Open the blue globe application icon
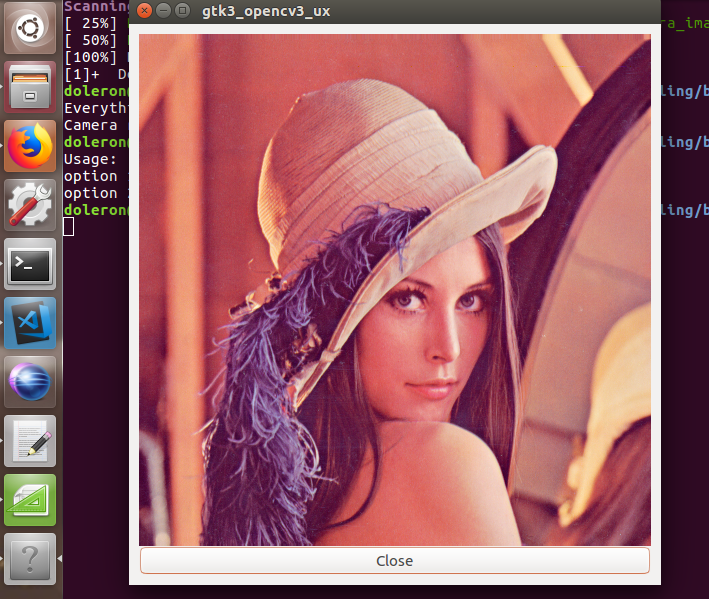Image resolution: width=709 pixels, height=599 pixels. point(30,382)
